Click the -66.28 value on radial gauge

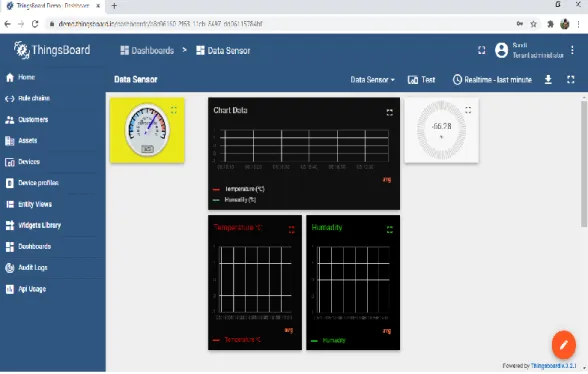[442, 126]
